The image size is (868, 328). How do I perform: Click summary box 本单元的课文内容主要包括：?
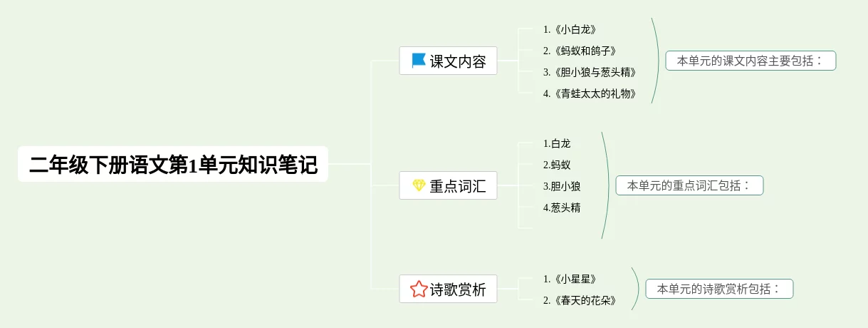[751, 61]
